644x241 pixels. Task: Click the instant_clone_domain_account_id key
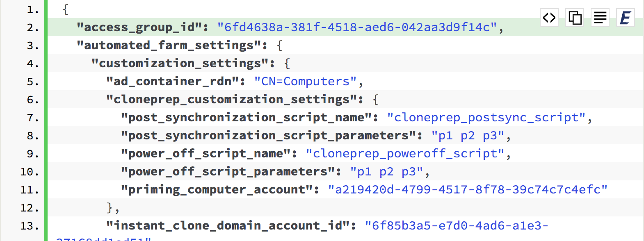[228, 225]
